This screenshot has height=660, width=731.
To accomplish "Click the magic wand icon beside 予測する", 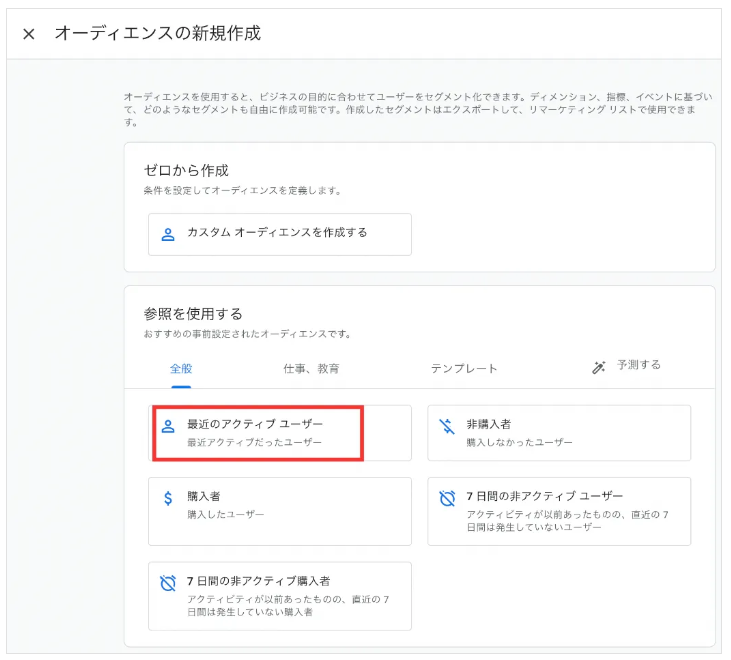I will pos(599,367).
